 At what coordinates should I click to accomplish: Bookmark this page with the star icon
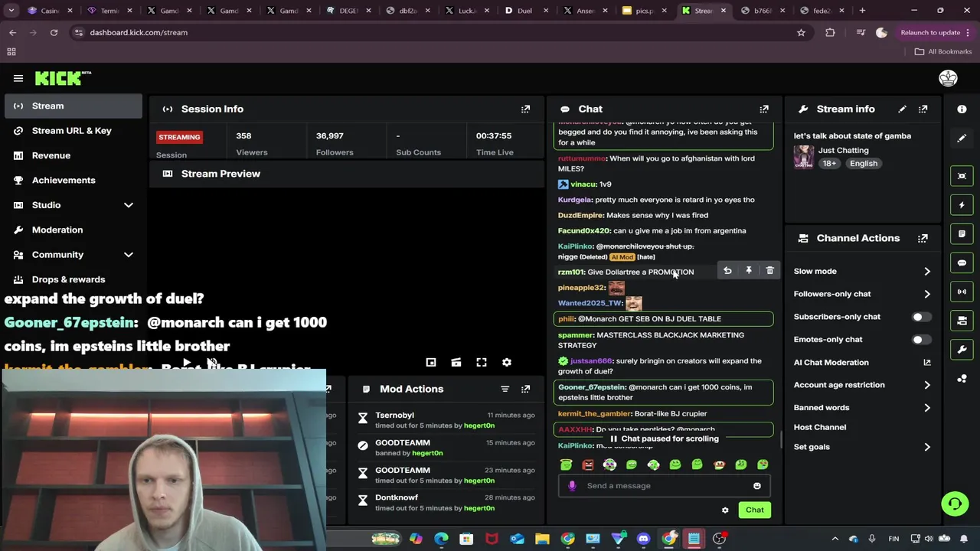click(801, 33)
